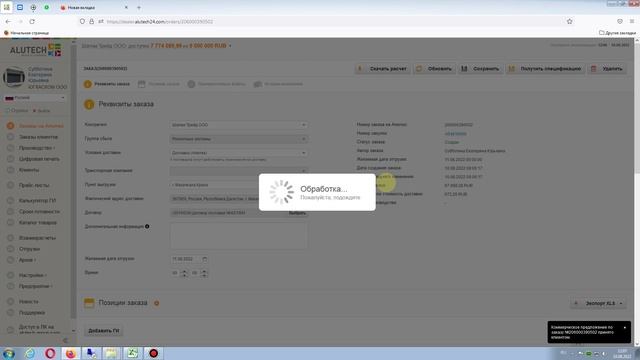640x360 pixels.
Task: Open Заказы клиентов in sidebar
Action: [x=38, y=137]
